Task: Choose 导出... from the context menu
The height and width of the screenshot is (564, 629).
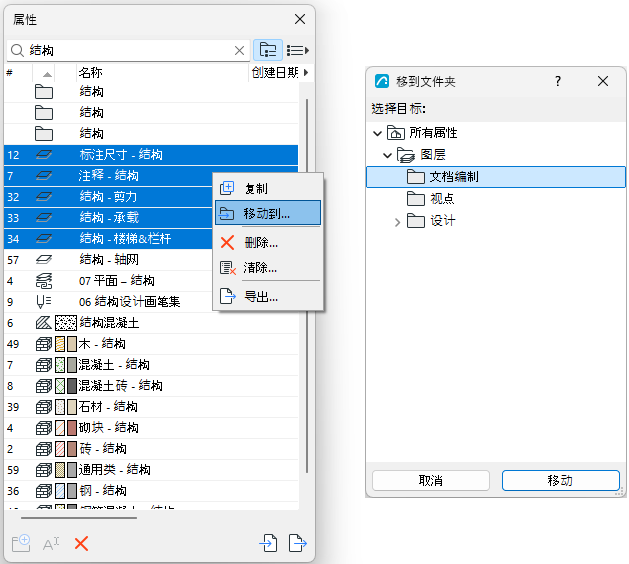Action: 268,296
